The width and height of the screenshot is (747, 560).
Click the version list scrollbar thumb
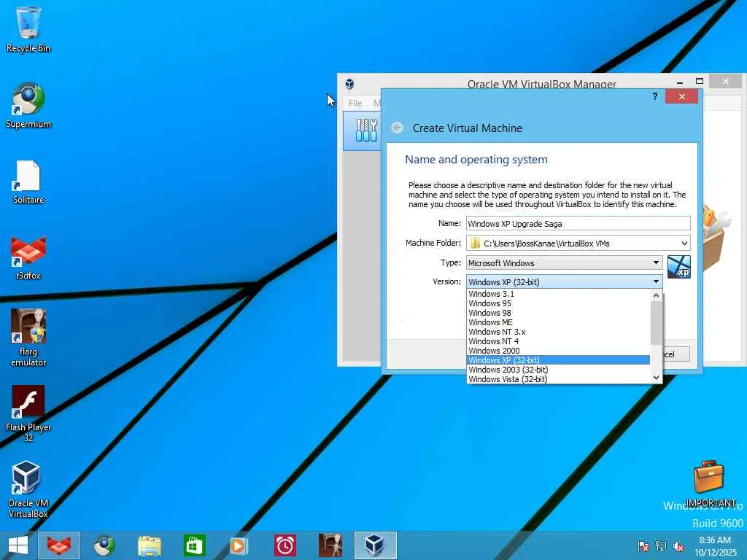656,323
